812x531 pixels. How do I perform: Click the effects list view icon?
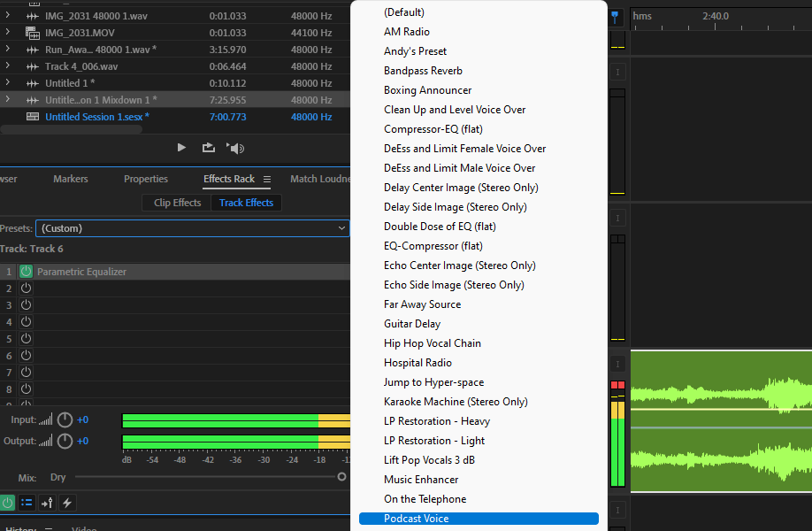pos(27,503)
